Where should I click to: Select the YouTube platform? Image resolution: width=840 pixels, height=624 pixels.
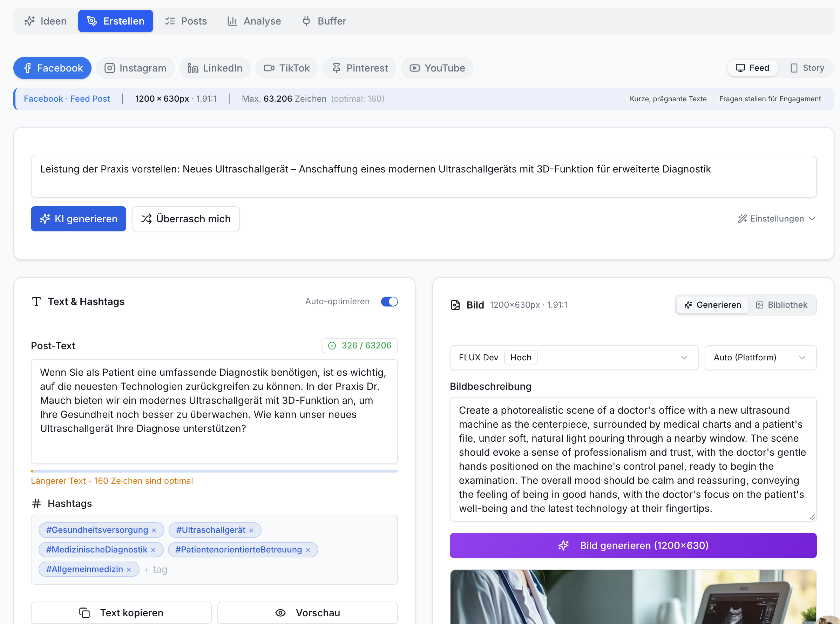437,68
